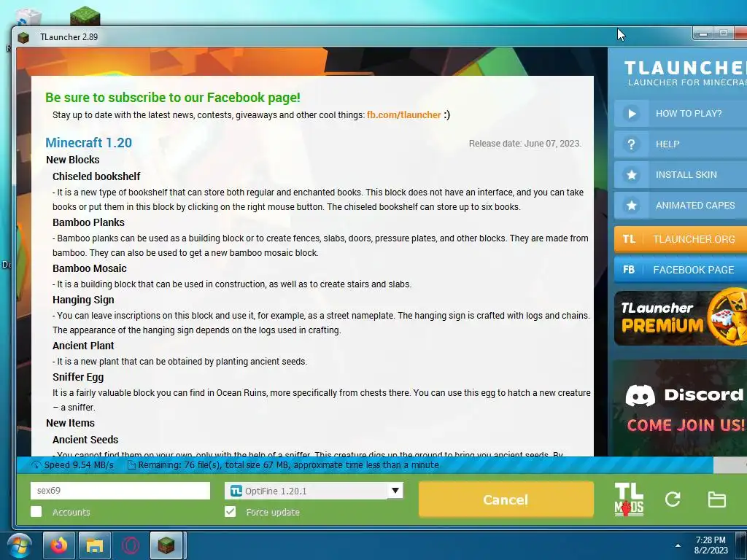Click the Chiseled bookshelf heading

[x=96, y=176]
